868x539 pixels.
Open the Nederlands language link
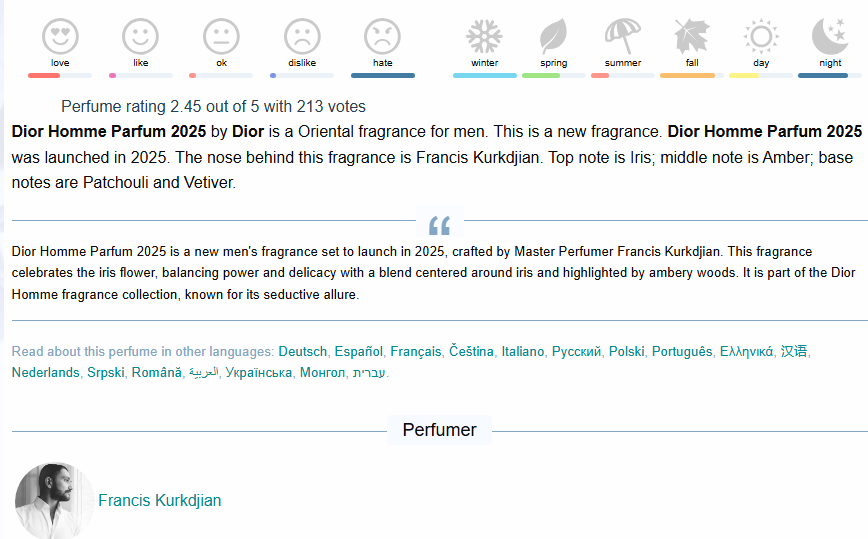(x=45, y=372)
